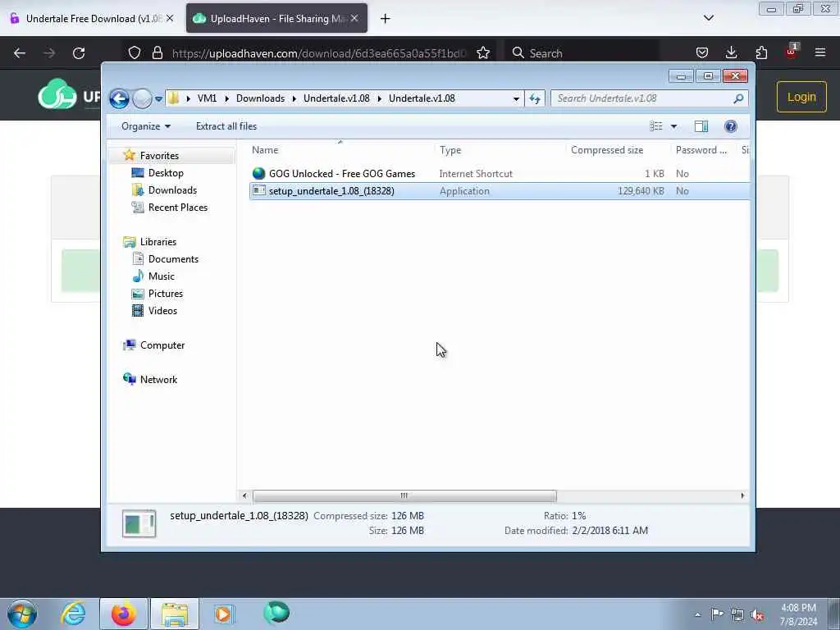Refresh the Undertale.v1.08 folder view

point(535,98)
